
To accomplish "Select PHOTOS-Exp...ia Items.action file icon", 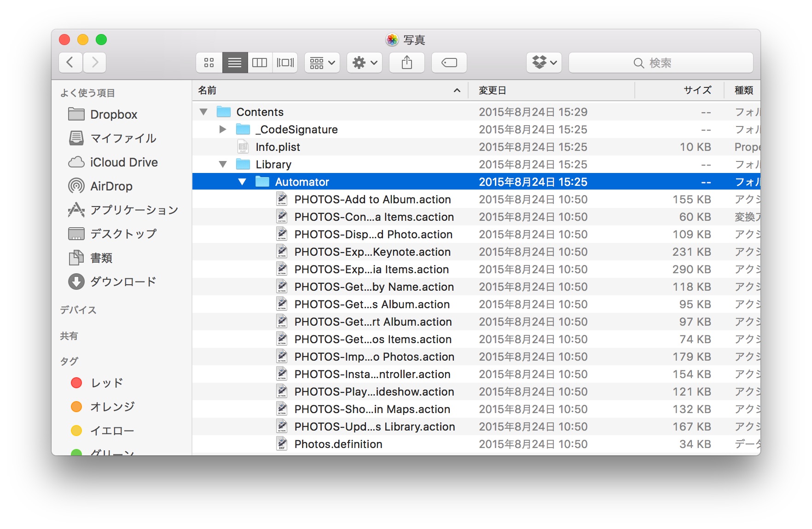I will click(282, 269).
